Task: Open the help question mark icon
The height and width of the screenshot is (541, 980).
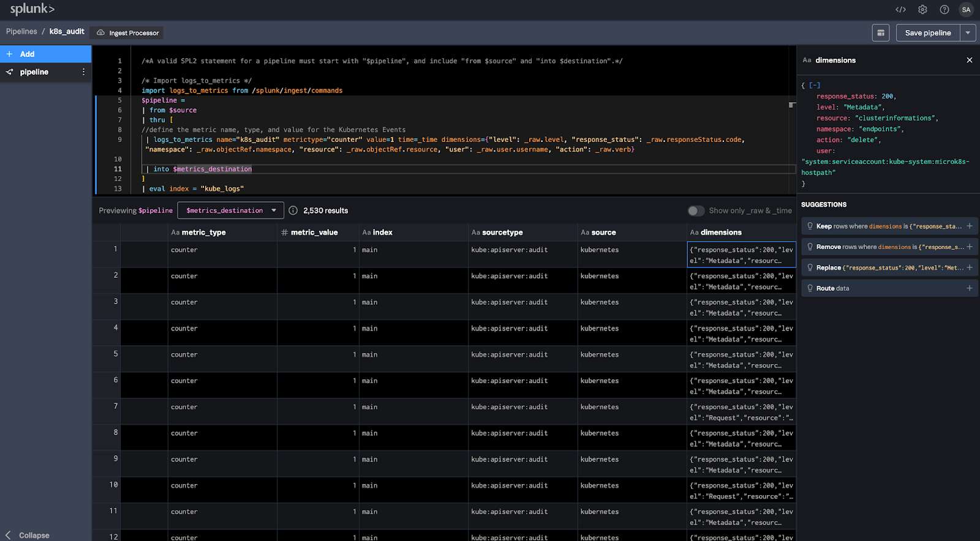Action: 944,10
